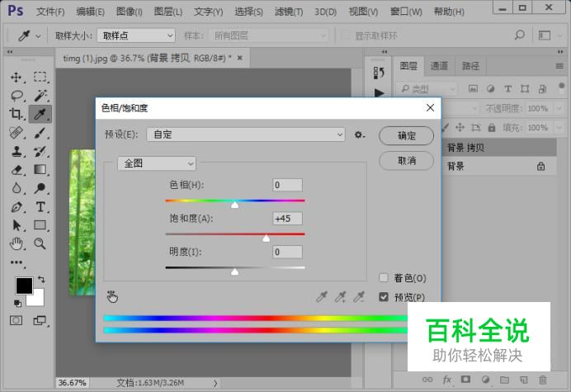Toggle the layer filter on/off switch
The height and width of the screenshot is (392, 571).
tap(561, 87)
